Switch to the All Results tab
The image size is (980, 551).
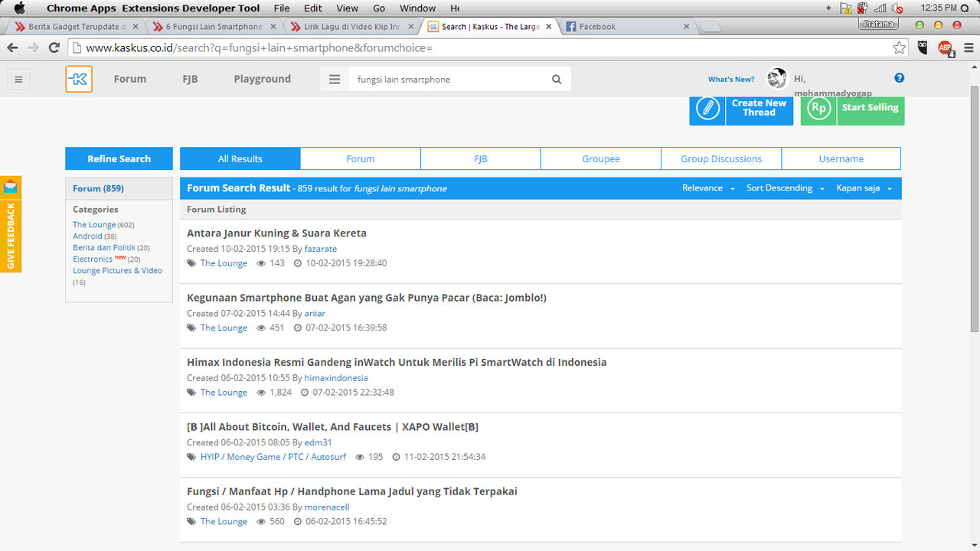click(x=240, y=158)
